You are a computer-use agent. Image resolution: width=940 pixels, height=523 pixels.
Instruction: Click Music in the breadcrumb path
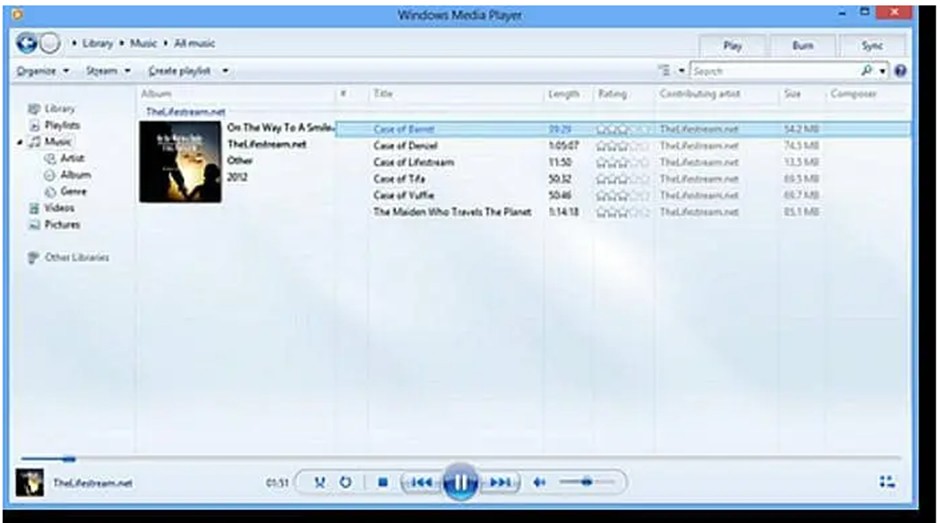point(143,43)
